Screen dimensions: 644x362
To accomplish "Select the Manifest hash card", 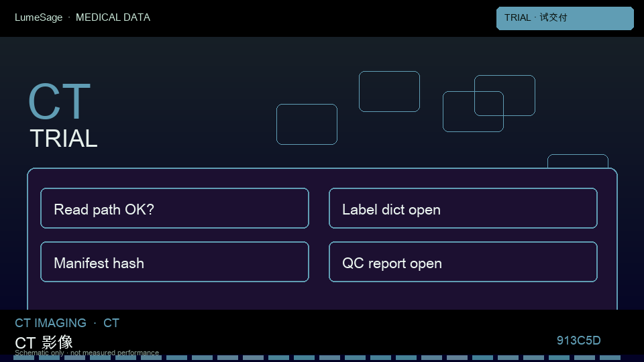I will (174, 262).
